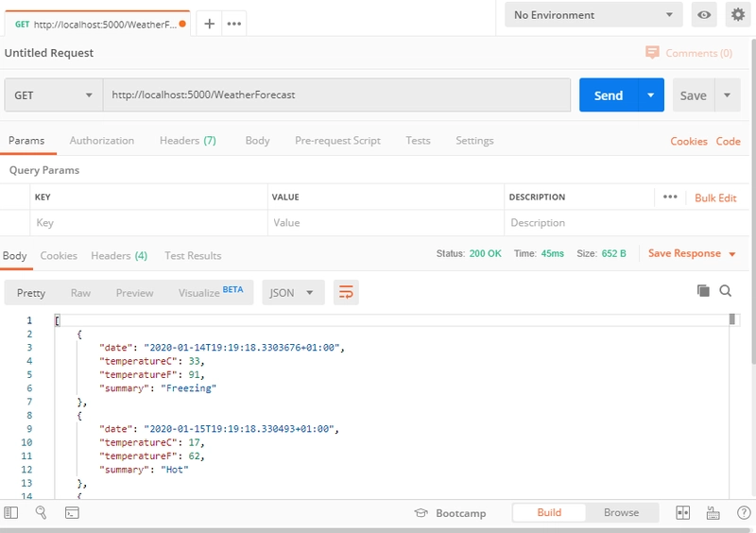Switch to Build mode
This screenshot has width=756, height=533.
[x=549, y=512]
